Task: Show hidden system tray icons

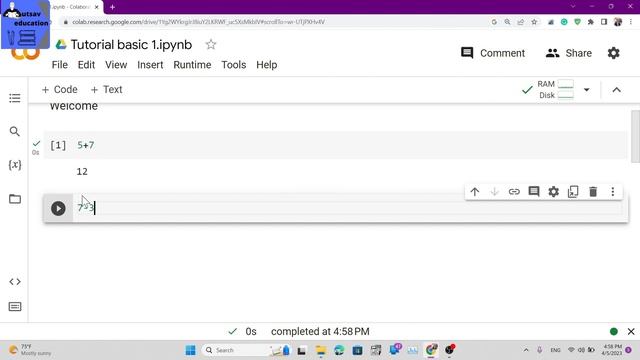Action: coord(526,350)
